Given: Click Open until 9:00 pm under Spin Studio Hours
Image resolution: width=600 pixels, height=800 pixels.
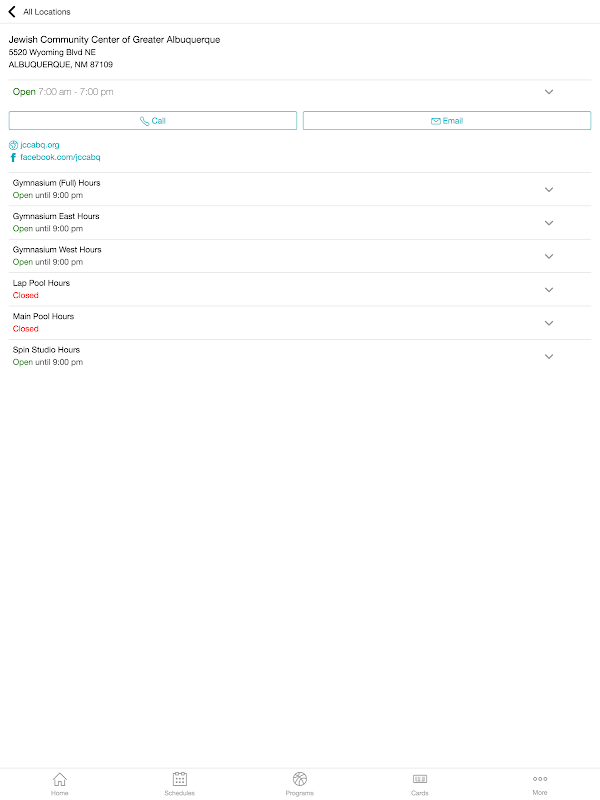Looking at the screenshot, I should click(48, 362).
